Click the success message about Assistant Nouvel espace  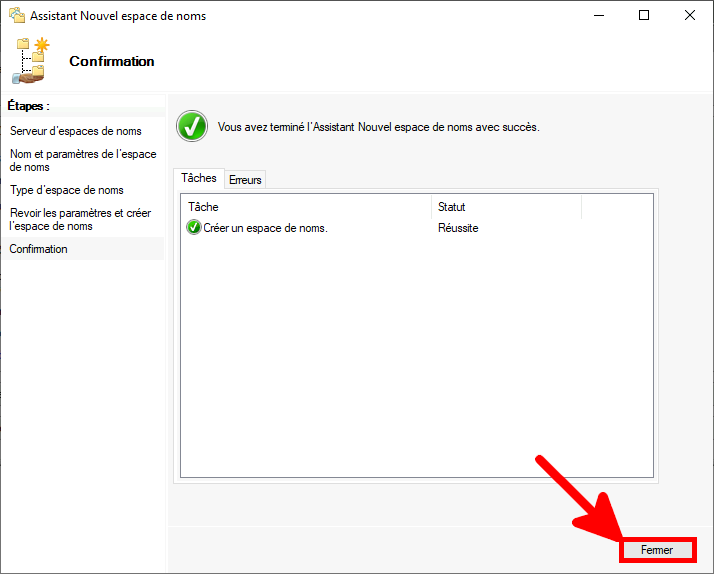pyautogui.click(x=378, y=127)
